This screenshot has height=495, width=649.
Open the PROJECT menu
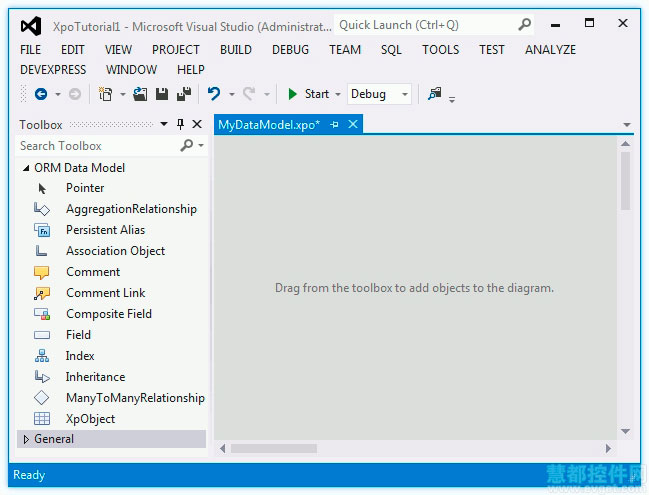tap(175, 50)
